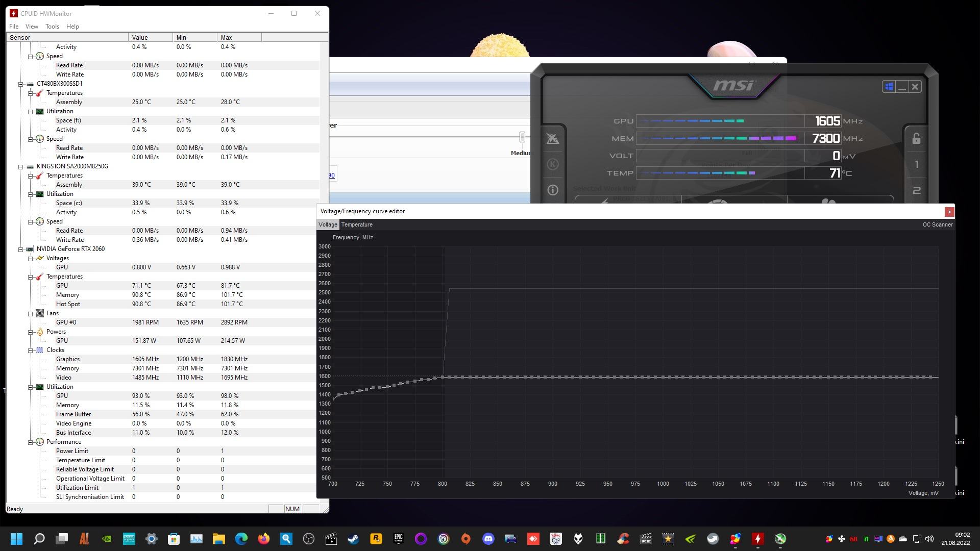Click the NUM indicator in HWMonitor status bar
The image size is (980, 551).
[x=292, y=509]
